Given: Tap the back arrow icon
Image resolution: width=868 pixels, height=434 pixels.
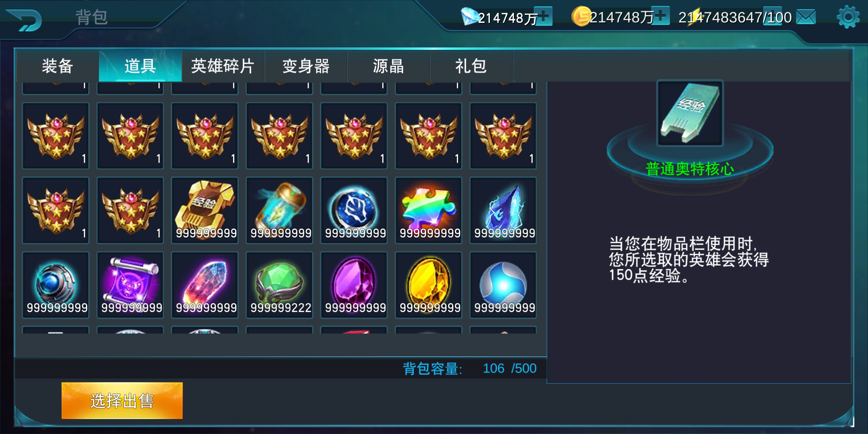Looking at the screenshot, I should click(25, 20).
